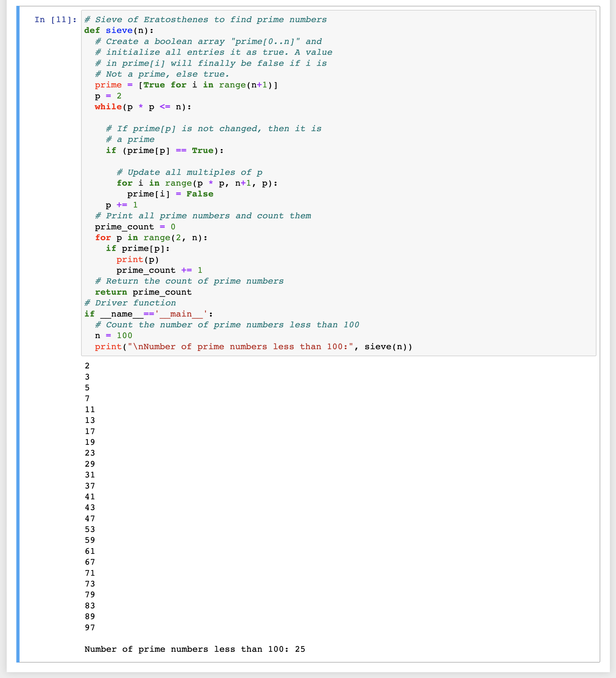Click output value 2 at top
The image size is (616, 678).
(x=87, y=366)
